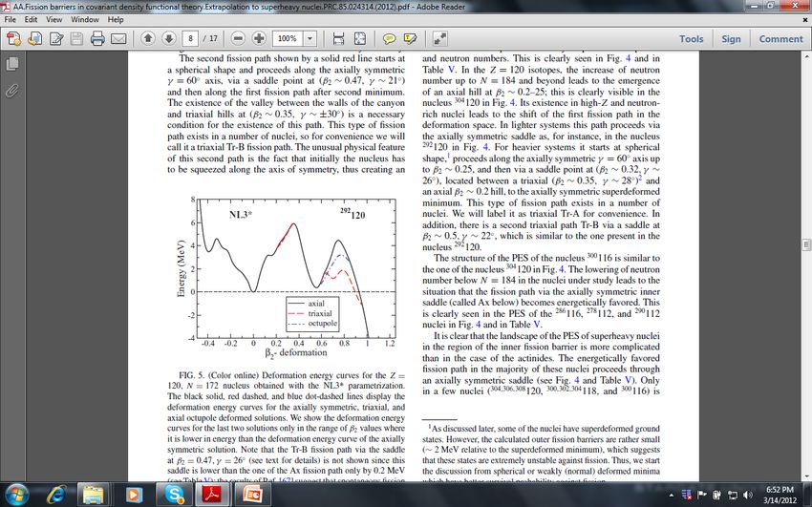Click the figure caption text 'FIG. 5.'
Viewport: 812px width, 507px height.
pyautogui.click(x=193, y=375)
